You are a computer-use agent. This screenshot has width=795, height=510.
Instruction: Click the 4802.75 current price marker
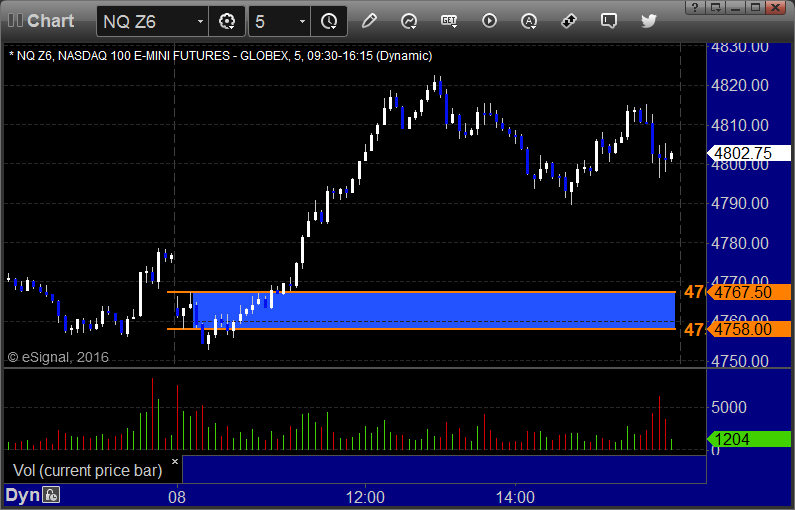click(x=749, y=153)
